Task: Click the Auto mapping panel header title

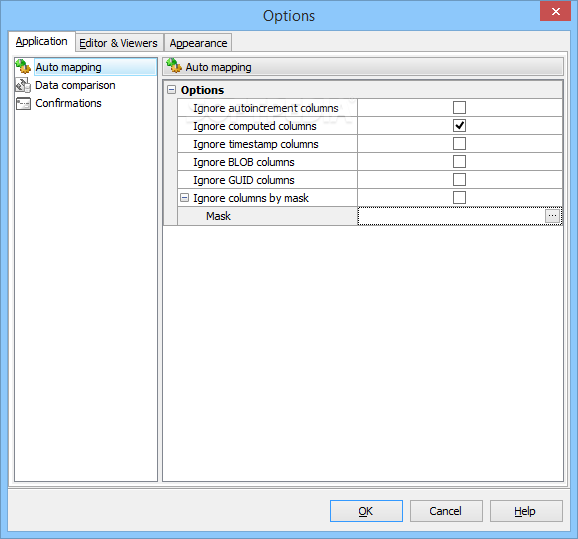Action: (x=218, y=67)
